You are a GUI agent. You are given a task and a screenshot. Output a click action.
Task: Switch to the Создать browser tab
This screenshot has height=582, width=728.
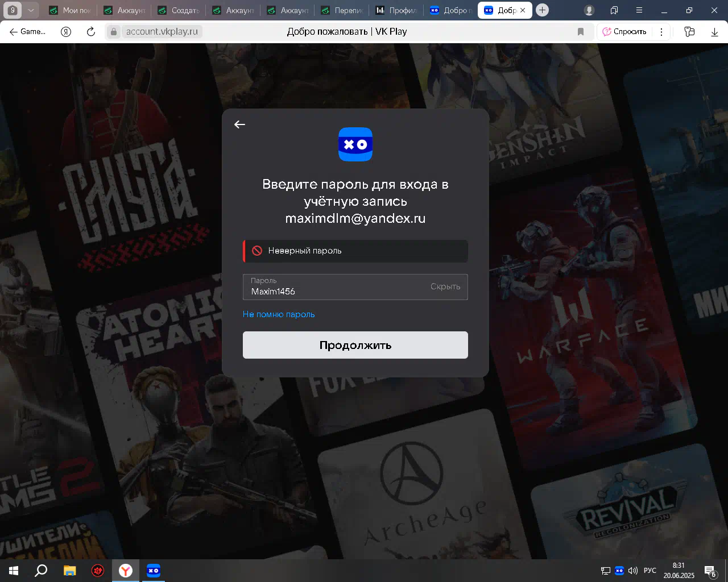click(178, 10)
